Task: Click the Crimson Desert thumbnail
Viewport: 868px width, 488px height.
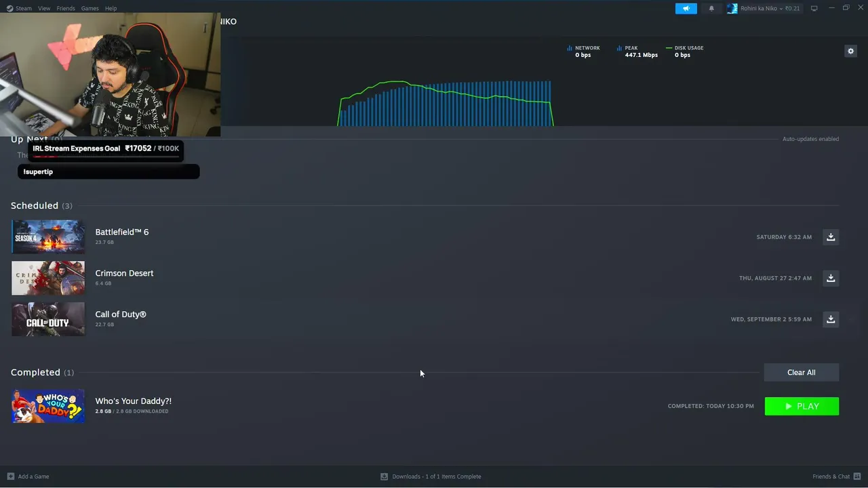Action: point(48,278)
